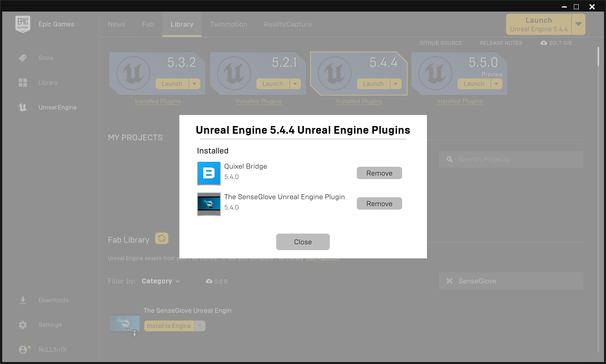The image size is (606, 364).
Task: Clear the SenseGlove filter tag
Action: coord(449,281)
